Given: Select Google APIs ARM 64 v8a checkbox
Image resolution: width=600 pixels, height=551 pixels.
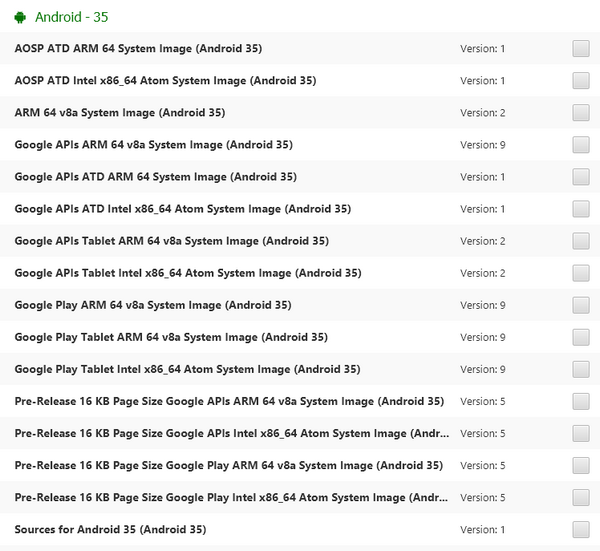Looking at the screenshot, I should coord(580,145).
